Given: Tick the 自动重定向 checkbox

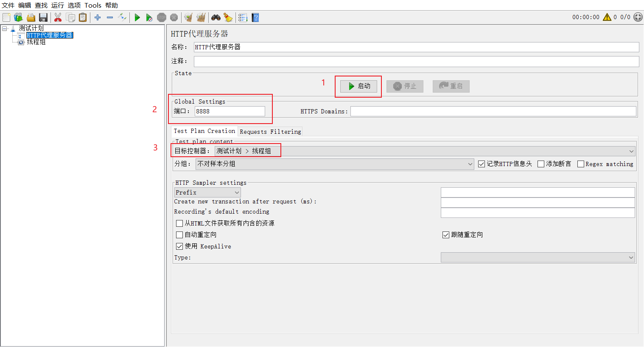Looking at the screenshot, I should tap(179, 235).
